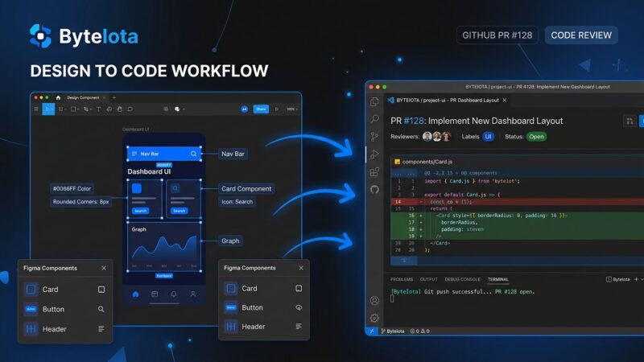Select the Resources tool in Figma toolbar

coord(109,109)
